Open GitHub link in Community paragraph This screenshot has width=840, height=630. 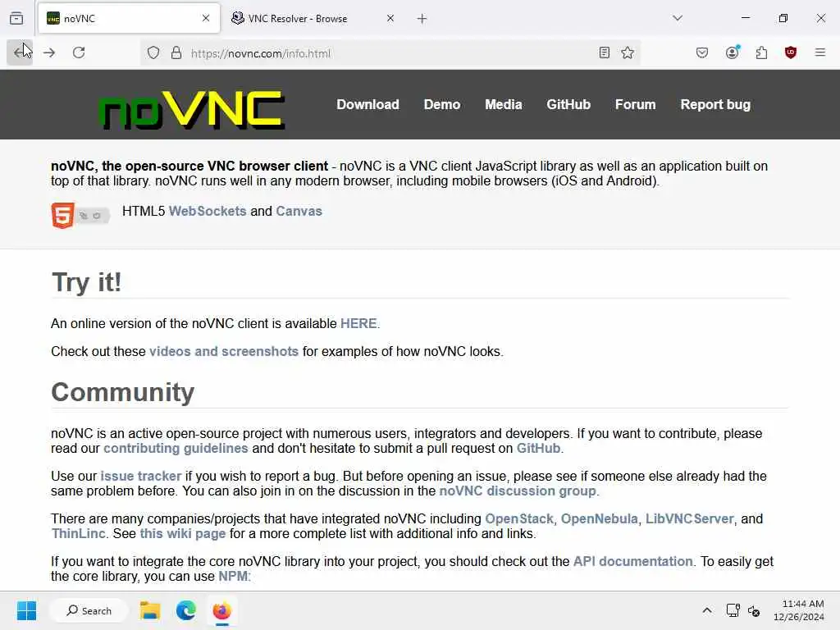pos(538,449)
